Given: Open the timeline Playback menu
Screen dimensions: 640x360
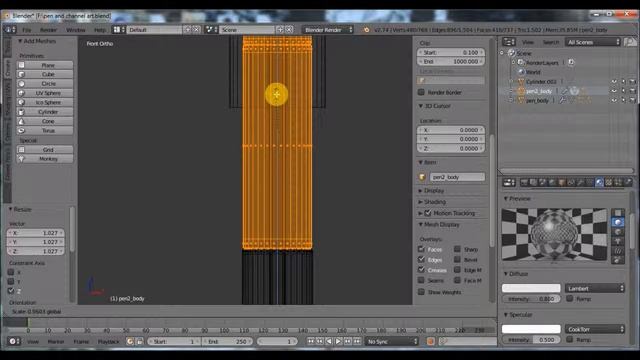Looking at the screenshot, I should (x=108, y=342).
